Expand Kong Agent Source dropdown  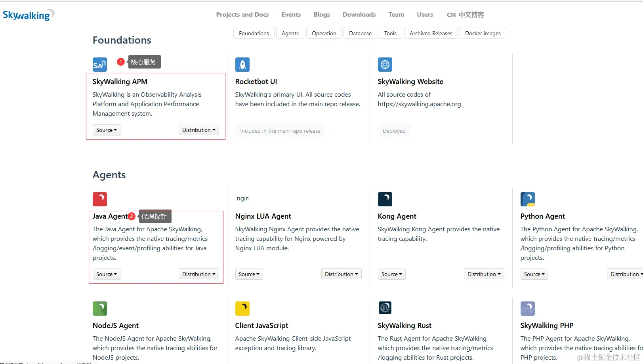click(x=392, y=274)
